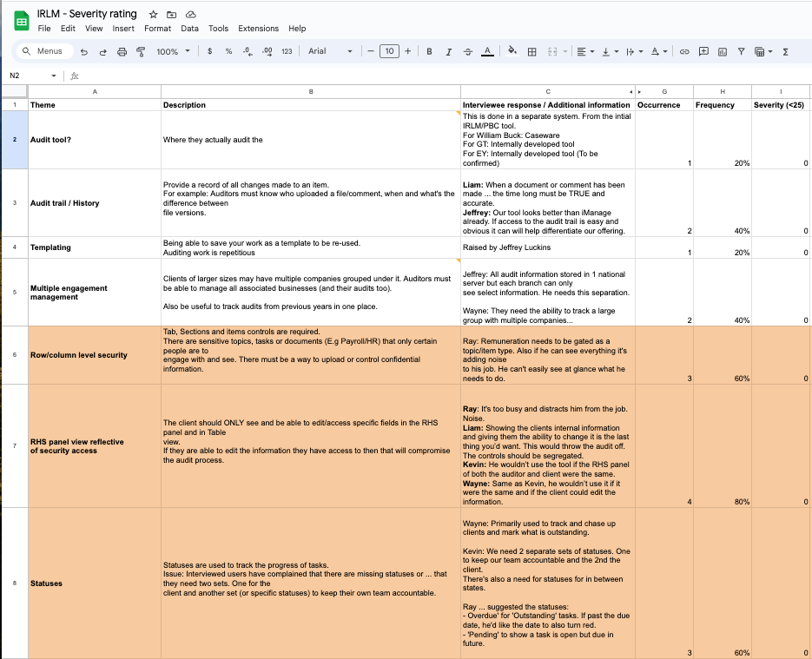Open the functions (sigma) menu
The image size is (812, 659).
coord(786,51)
